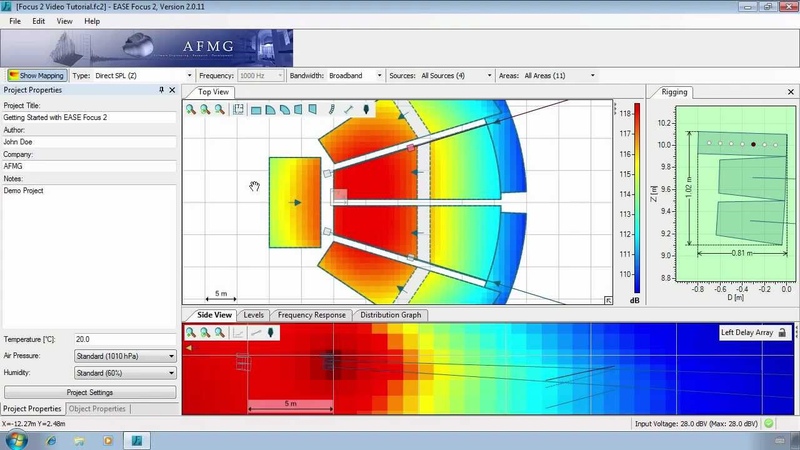Select the Rigging tab
Screen dimensions: 800x450
[x=673, y=92]
